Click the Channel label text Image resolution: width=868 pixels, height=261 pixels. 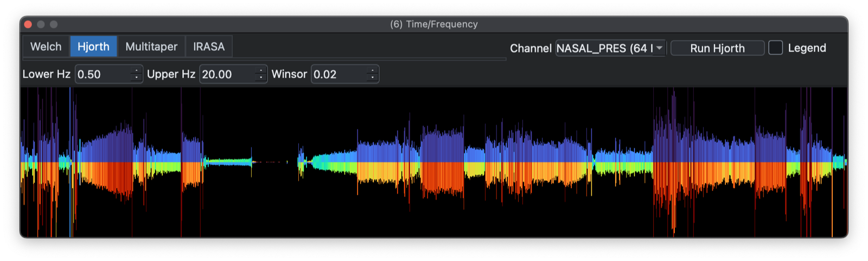[x=531, y=48]
